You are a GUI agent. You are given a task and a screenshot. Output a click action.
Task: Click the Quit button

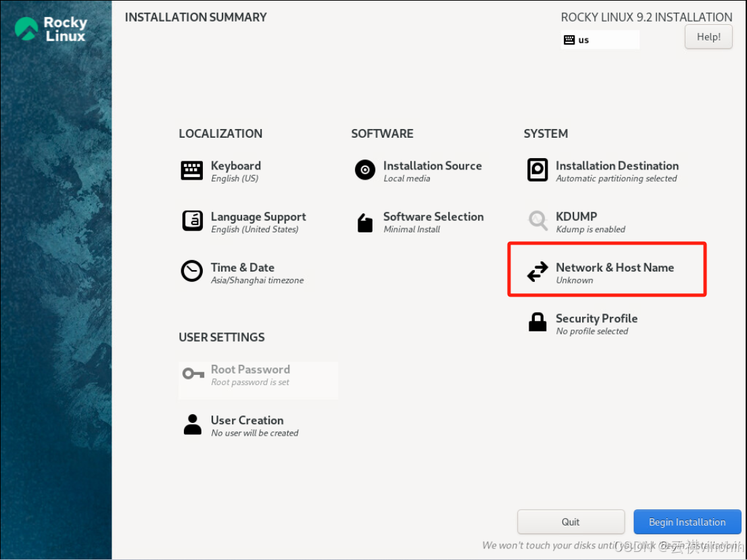571,522
